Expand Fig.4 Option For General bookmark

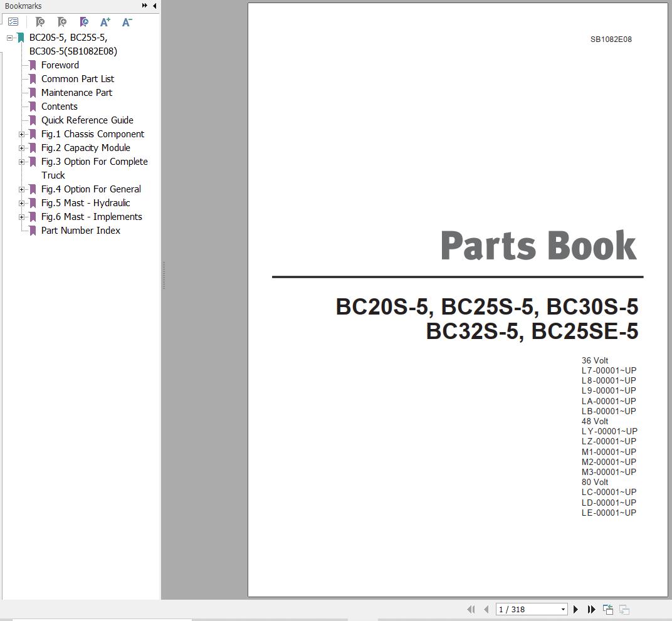point(21,189)
